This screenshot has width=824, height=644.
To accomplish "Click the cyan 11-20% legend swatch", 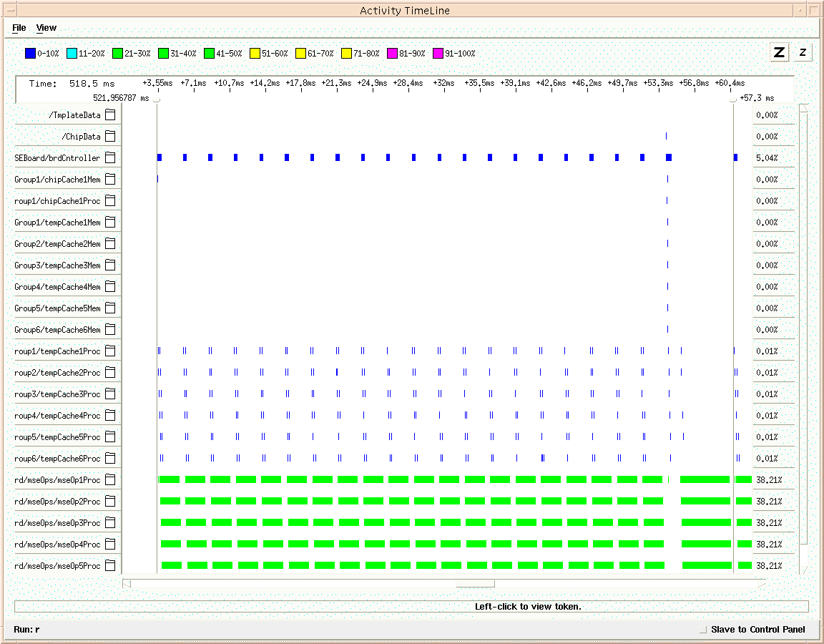I will 72,53.
